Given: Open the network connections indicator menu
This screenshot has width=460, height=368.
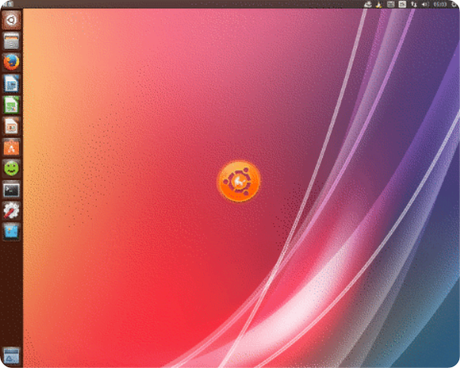Looking at the screenshot, I should pos(414,4).
